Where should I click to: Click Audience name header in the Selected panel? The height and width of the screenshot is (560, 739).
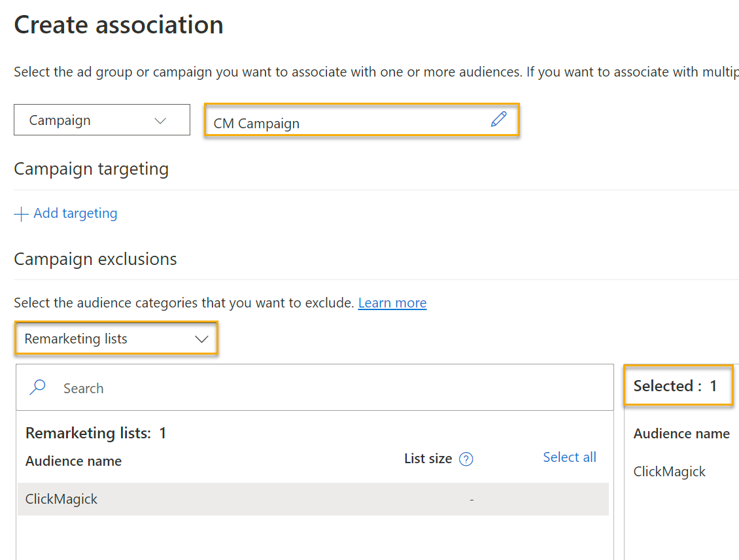(681, 434)
